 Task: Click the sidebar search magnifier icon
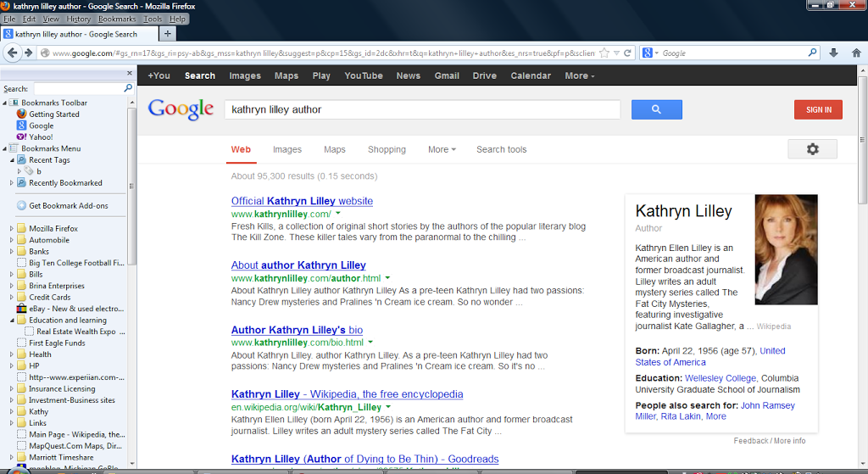(x=128, y=88)
